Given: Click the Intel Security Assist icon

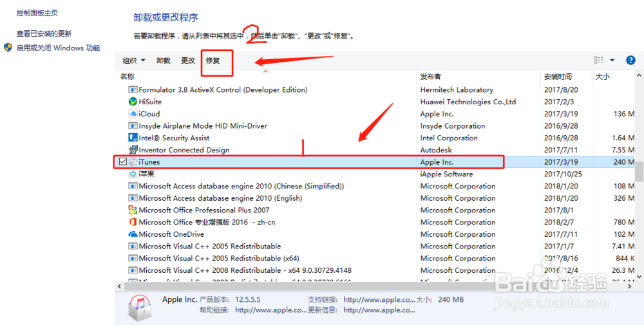Looking at the screenshot, I should tap(133, 138).
